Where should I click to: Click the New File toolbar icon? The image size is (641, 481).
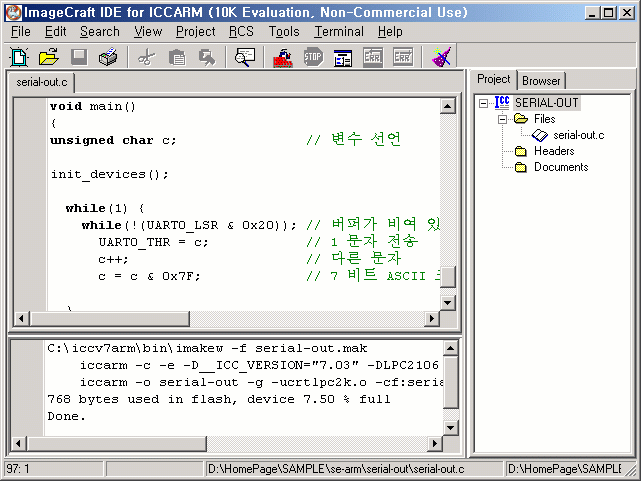click(x=19, y=57)
